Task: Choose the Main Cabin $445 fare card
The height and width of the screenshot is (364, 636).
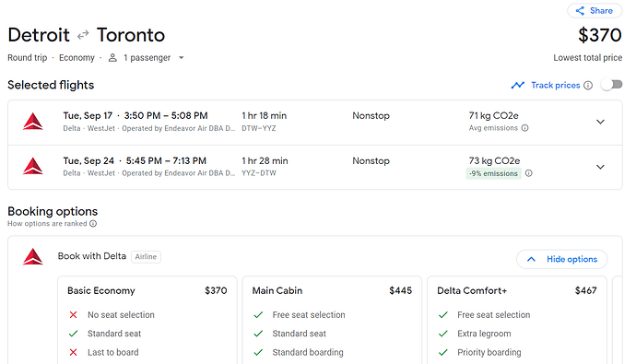Action: (x=332, y=320)
